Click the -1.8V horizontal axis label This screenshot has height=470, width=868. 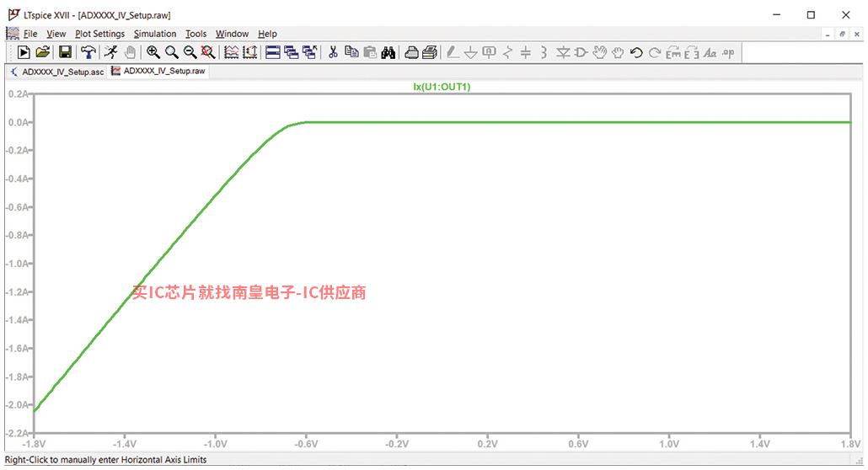[x=33, y=444]
